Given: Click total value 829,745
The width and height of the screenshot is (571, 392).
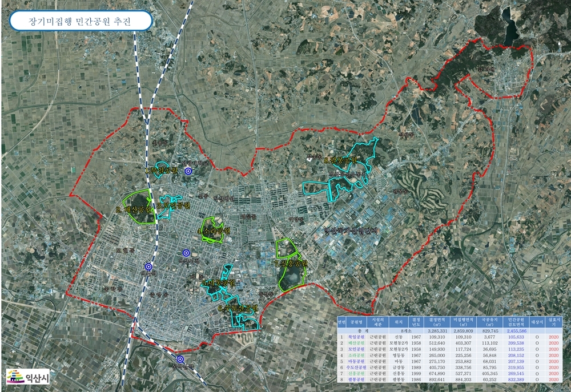Looking at the screenshot, I should pos(489,331).
